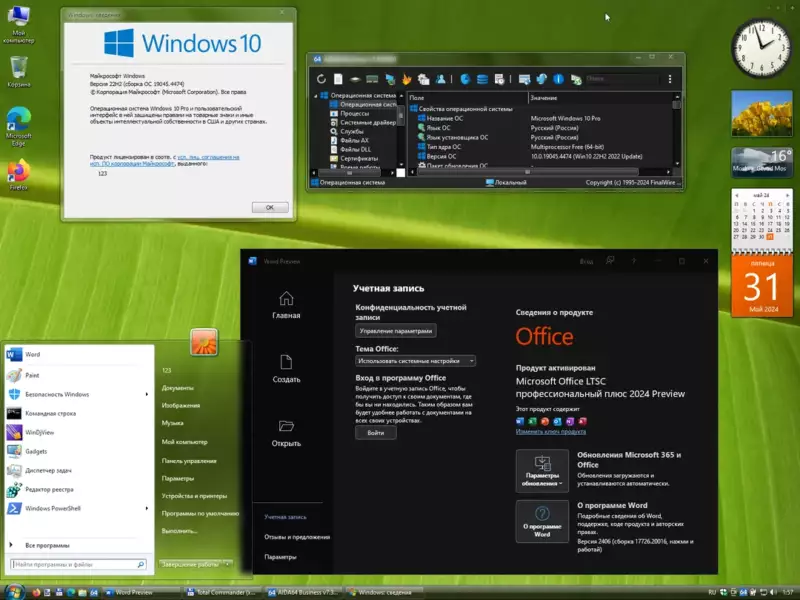Switch to the Total Commander taskbar button
Image resolution: width=800 pixels, height=600 pixels.
(x=222, y=592)
